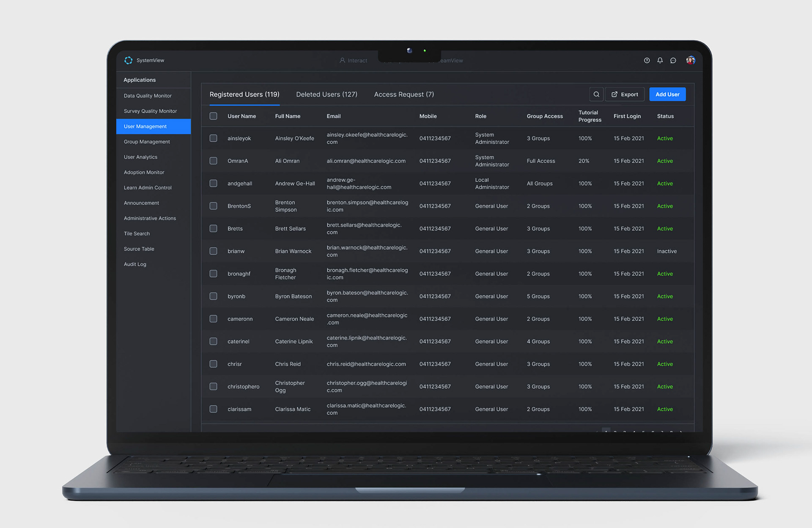Select User Management in sidebar
Image resolution: width=812 pixels, height=528 pixels.
[154, 126]
